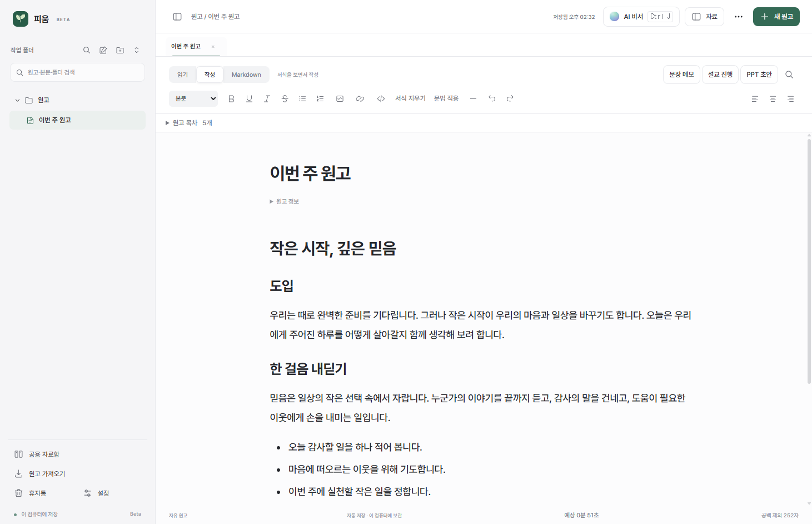Expand the 원고 정보 section

coord(285,201)
